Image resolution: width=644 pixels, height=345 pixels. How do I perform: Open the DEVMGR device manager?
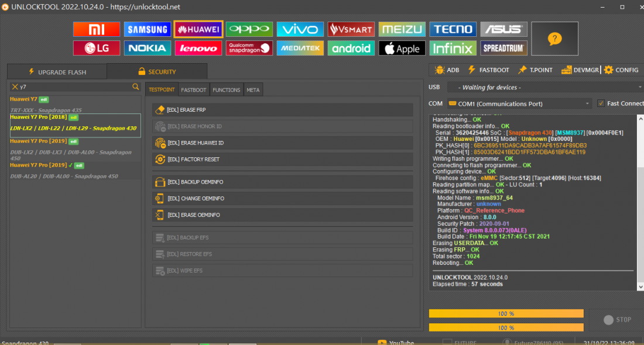(580, 70)
